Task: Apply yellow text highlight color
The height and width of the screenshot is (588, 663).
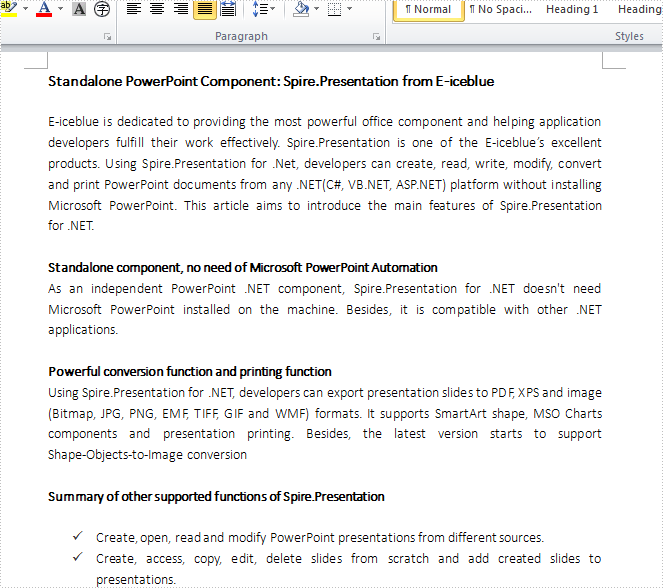Action: point(8,9)
